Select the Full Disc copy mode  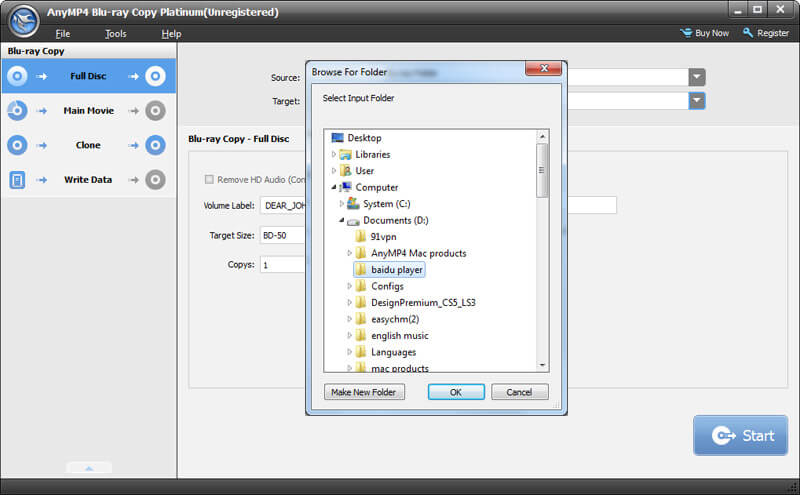click(x=88, y=76)
